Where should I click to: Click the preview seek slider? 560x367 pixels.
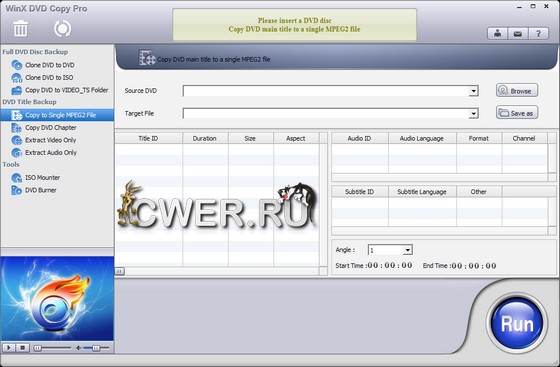pyautogui.click(x=52, y=348)
